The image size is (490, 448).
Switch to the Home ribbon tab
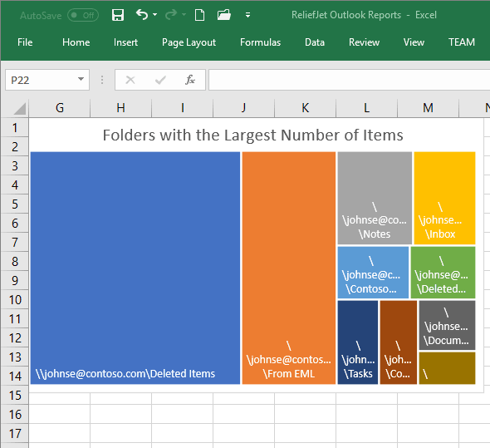coord(76,42)
